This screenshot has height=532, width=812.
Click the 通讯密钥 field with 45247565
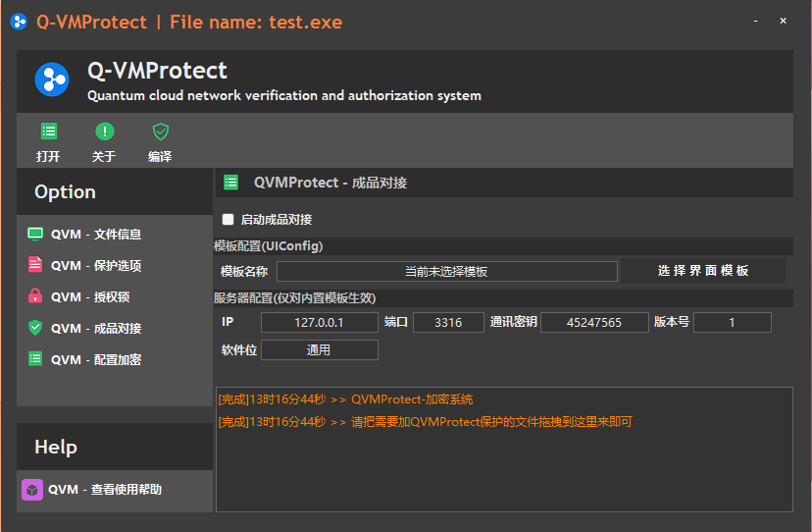tap(593, 323)
